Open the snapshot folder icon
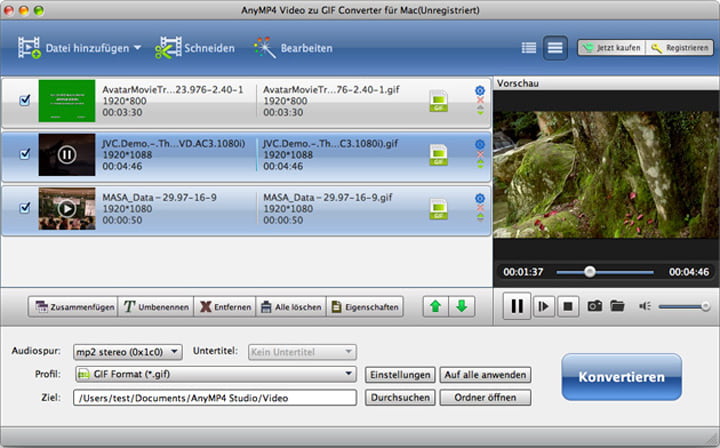Viewport: 720px width, 448px height. pos(618,306)
